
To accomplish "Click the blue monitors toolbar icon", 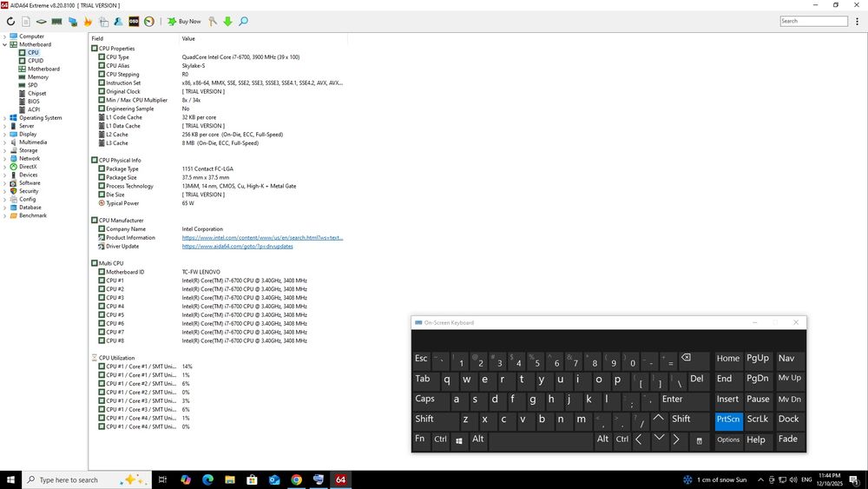I will (x=73, y=22).
